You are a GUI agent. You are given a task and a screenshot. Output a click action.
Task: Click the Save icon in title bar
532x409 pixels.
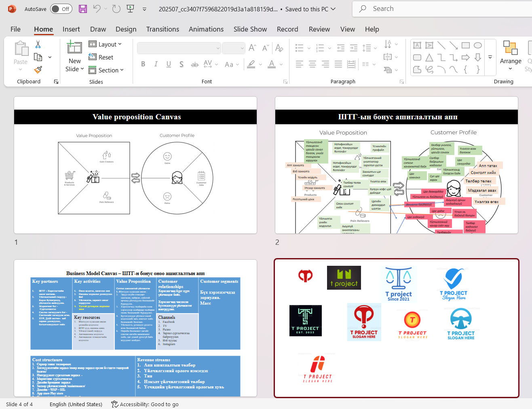(x=82, y=9)
